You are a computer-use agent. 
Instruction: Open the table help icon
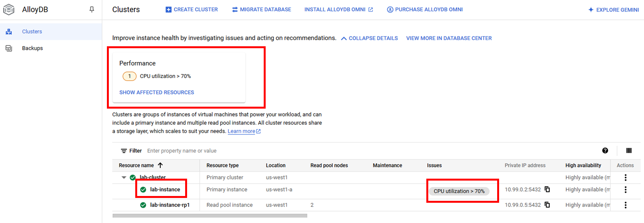[605, 150]
